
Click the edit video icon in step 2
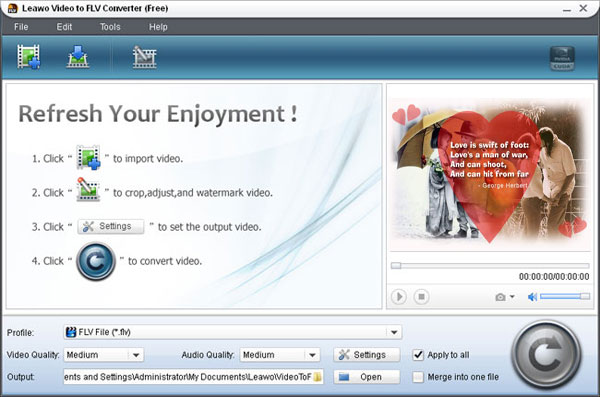click(88, 190)
